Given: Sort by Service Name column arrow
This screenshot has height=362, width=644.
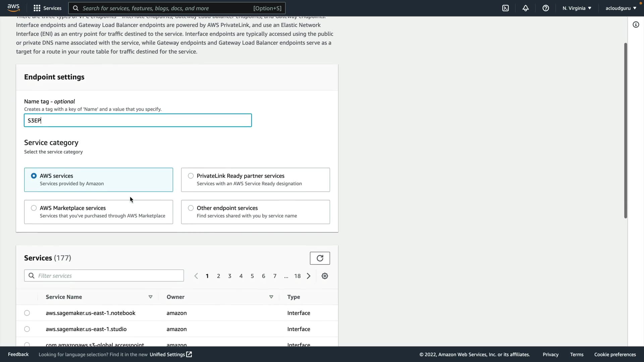Looking at the screenshot, I should (x=151, y=297).
